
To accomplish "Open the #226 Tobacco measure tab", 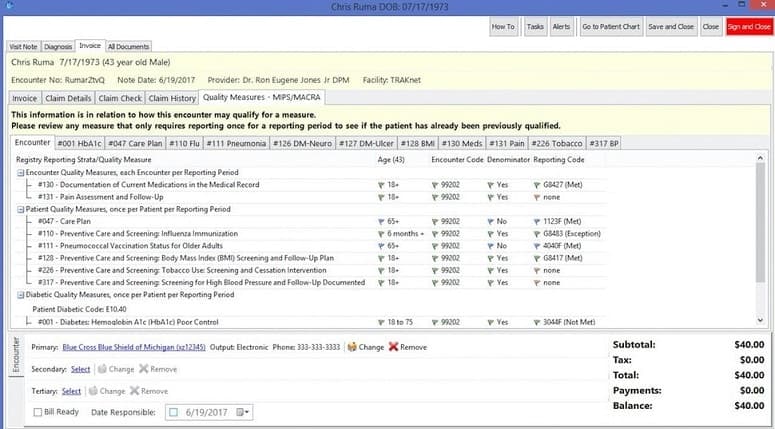I will (x=557, y=143).
